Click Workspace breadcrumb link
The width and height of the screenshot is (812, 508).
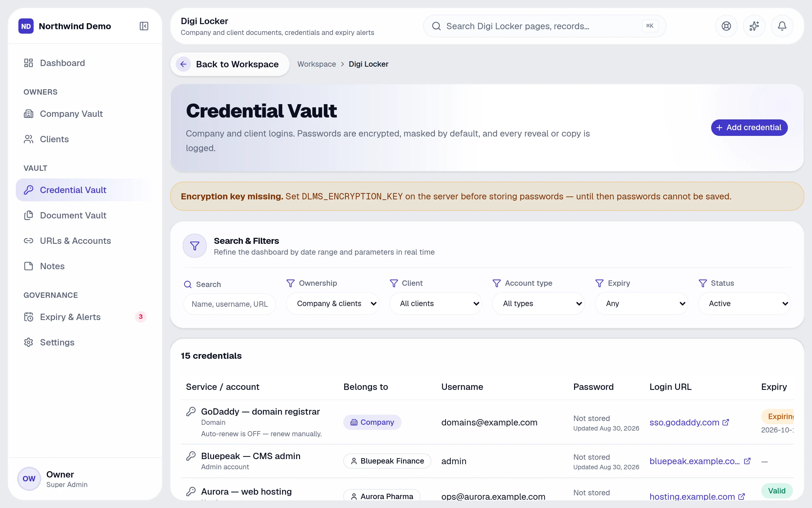tap(317, 64)
